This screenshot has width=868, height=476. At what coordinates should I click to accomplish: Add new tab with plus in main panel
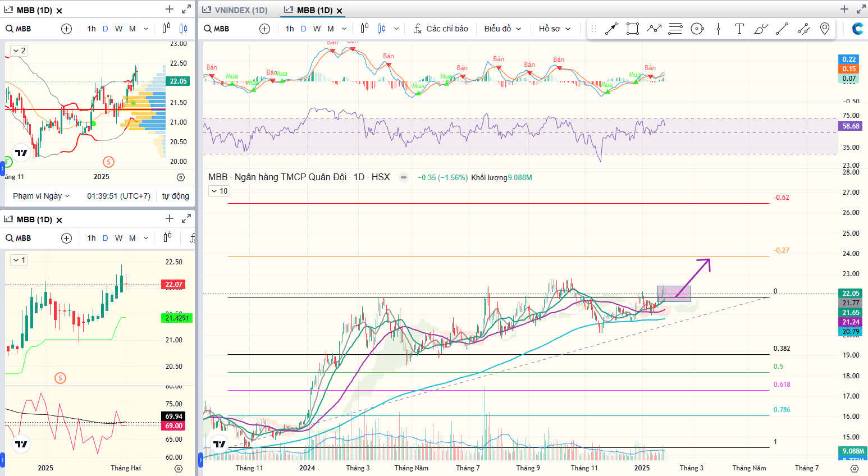(x=844, y=9)
